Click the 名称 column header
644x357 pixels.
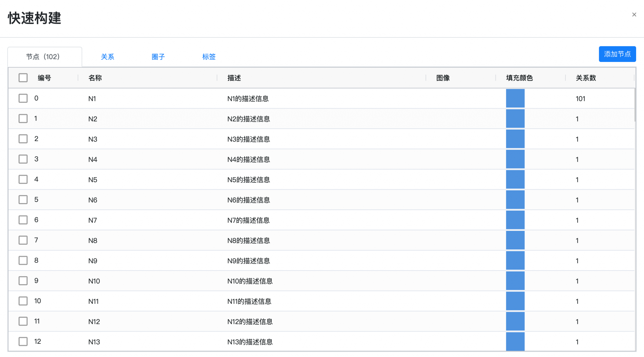[x=95, y=78]
